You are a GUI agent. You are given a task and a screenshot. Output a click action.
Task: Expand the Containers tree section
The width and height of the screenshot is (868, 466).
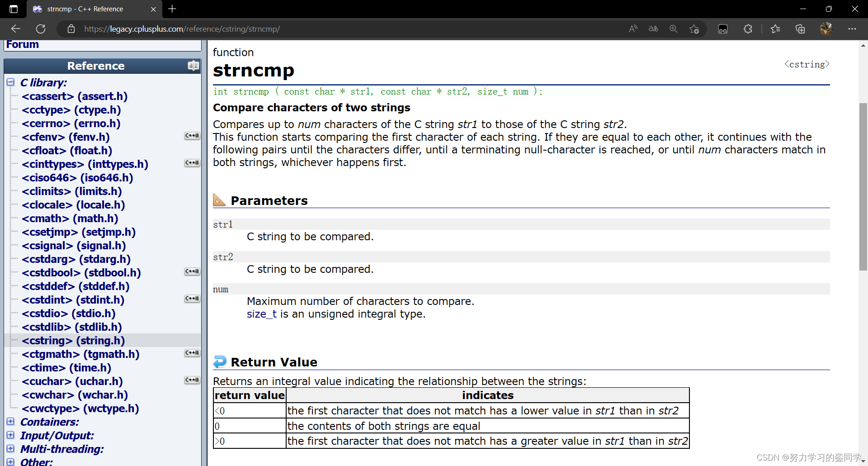[10, 422]
